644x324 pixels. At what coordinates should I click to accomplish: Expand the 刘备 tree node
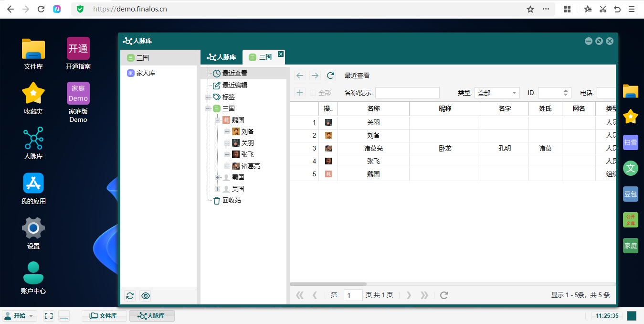pos(227,131)
